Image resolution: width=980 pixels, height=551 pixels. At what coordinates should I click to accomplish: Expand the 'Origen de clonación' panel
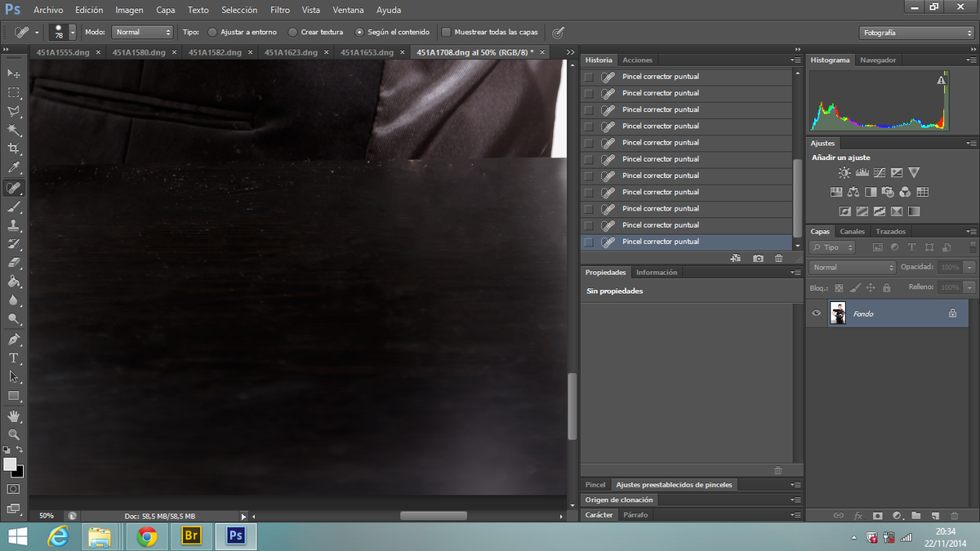click(x=620, y=500)
